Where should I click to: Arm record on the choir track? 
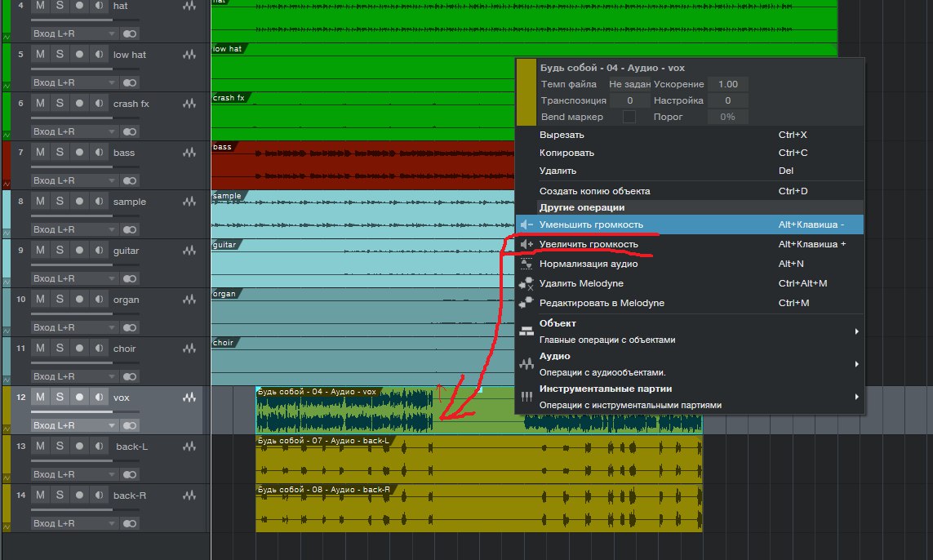(x=79, y=348)
